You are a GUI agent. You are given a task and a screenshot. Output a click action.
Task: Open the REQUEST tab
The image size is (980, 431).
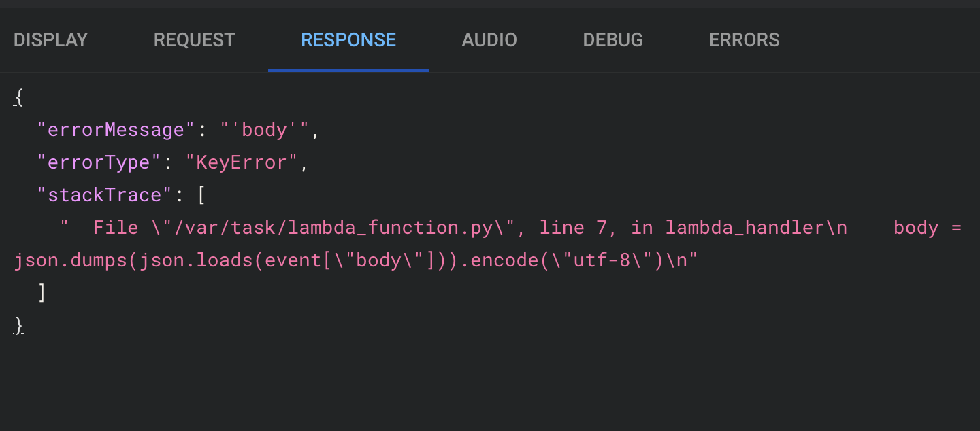click(194, 40)
